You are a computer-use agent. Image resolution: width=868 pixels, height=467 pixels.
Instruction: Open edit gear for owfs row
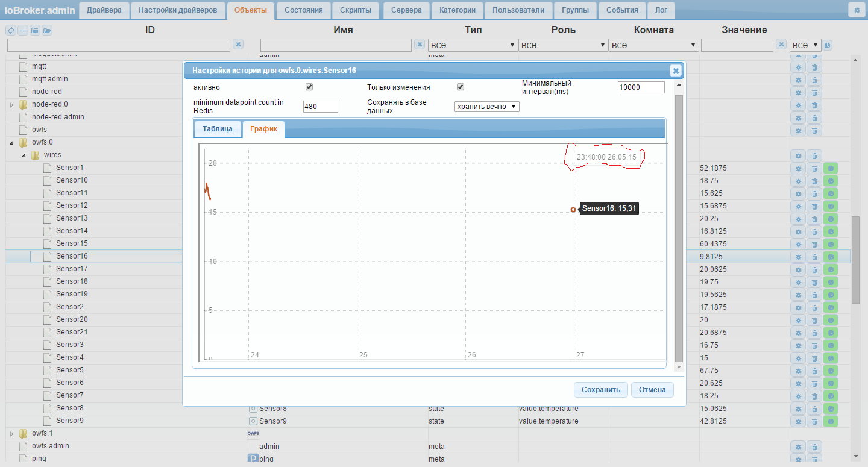point(798,130)
